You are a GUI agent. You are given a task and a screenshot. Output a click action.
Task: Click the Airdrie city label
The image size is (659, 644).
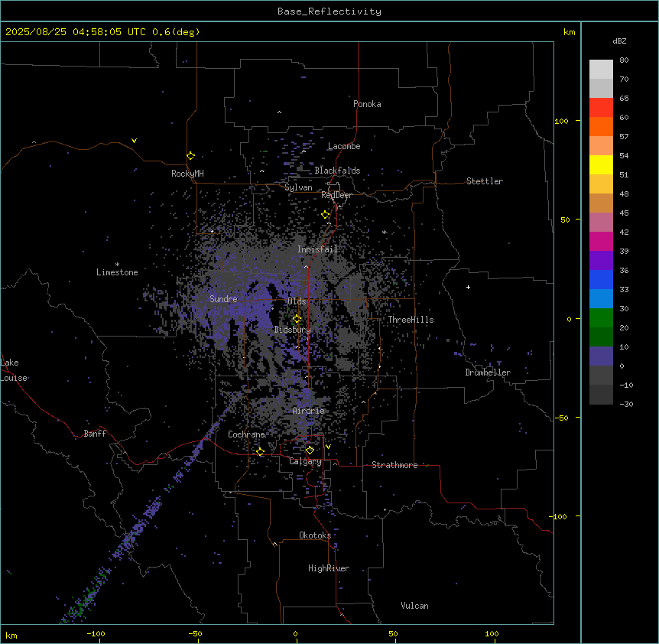pos(308,411)
